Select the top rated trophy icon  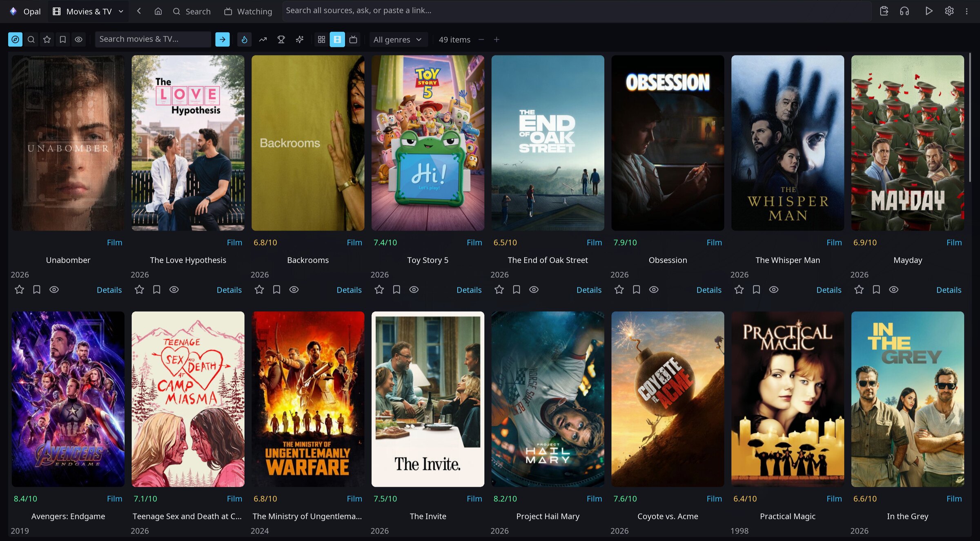281,39
